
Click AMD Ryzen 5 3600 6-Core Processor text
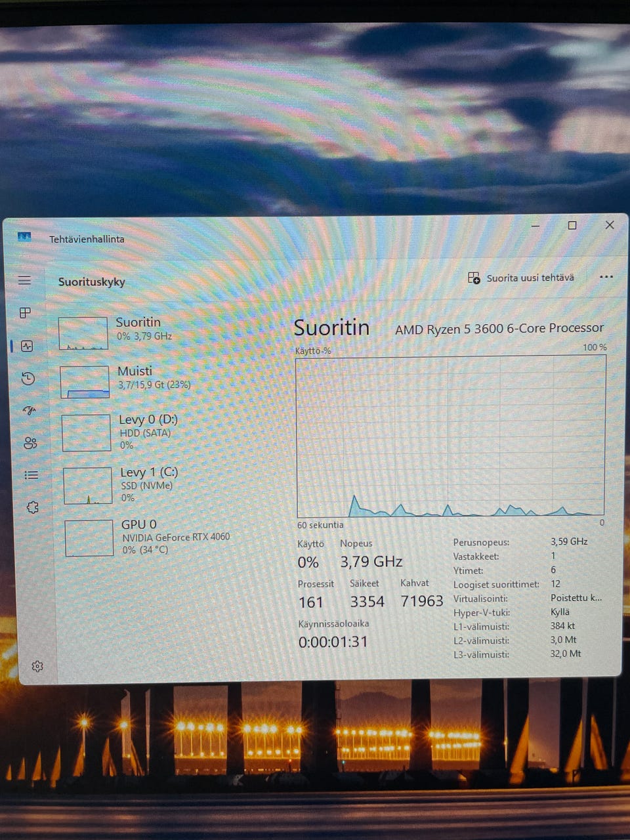tap(499, 328)
